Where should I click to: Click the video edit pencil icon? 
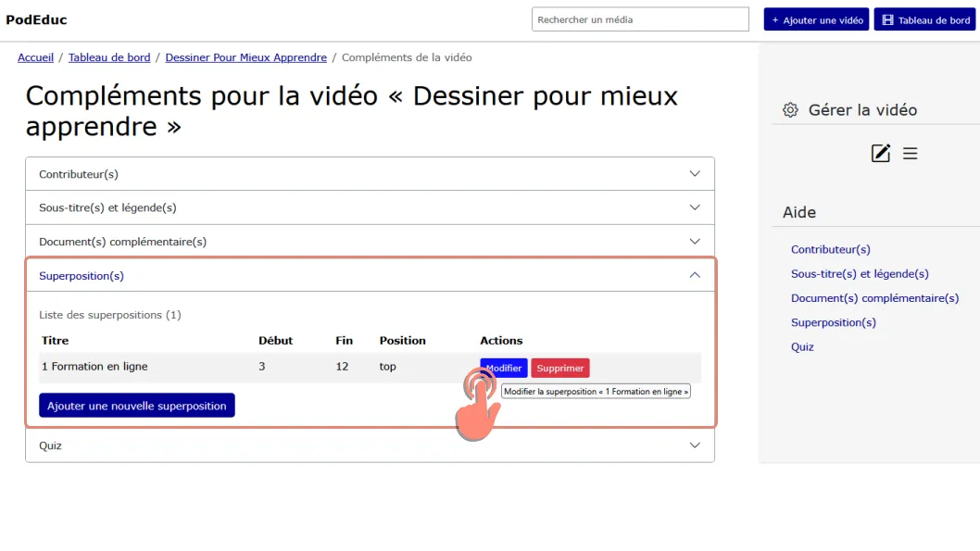[x=881, y=153]
